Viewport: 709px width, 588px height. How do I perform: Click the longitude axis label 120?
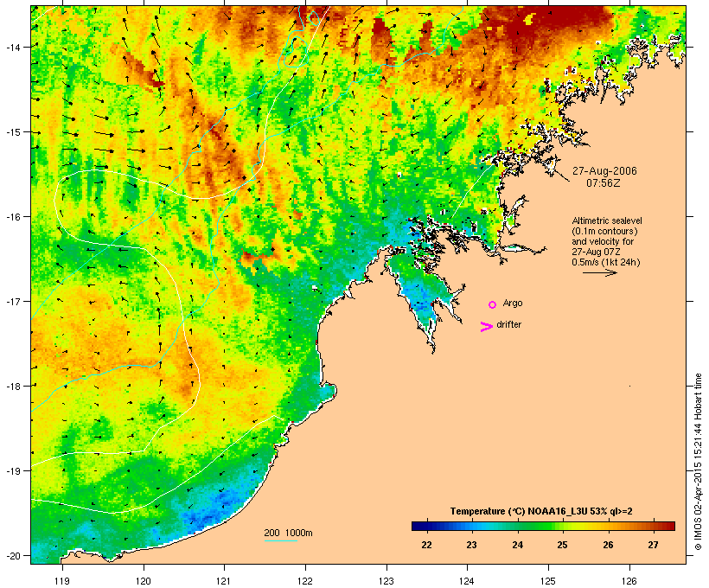pos(144,581)
